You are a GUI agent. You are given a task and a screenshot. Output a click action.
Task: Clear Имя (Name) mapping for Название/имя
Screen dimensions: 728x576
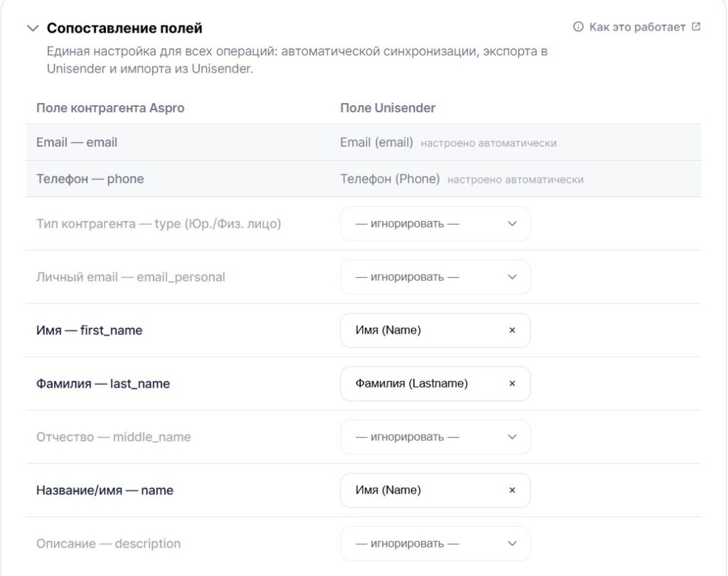tap(512, 490)
